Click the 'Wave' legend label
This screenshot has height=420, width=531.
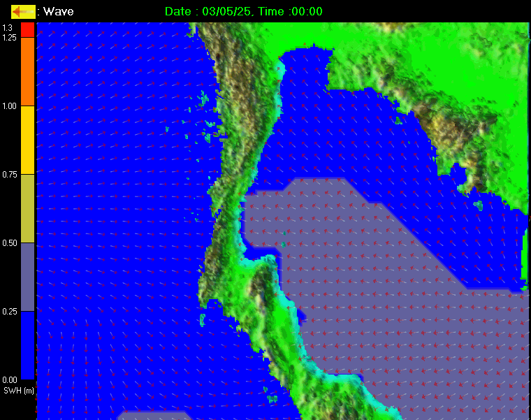(58, 11)
